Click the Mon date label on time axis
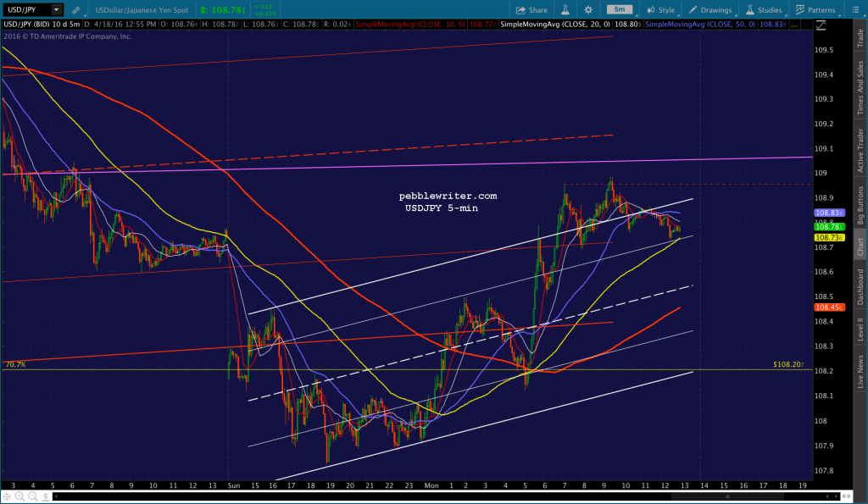Image resolution: width=868 pixels, height=504 pixels. tap(431, 485)
